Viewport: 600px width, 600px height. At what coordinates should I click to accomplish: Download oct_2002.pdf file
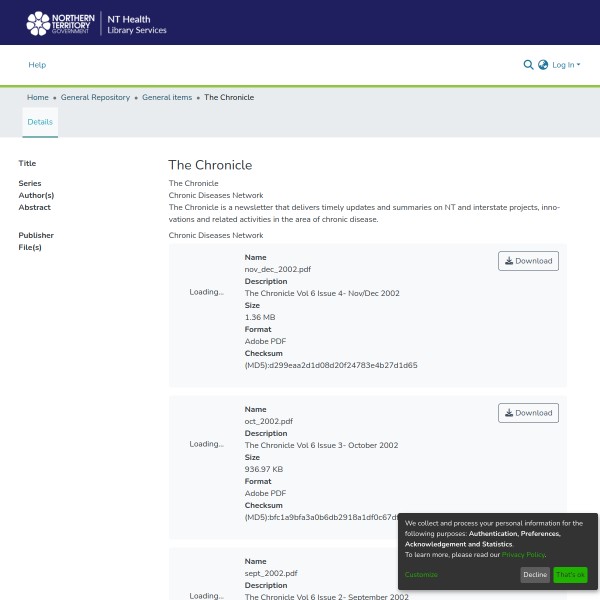pos(528,413)
